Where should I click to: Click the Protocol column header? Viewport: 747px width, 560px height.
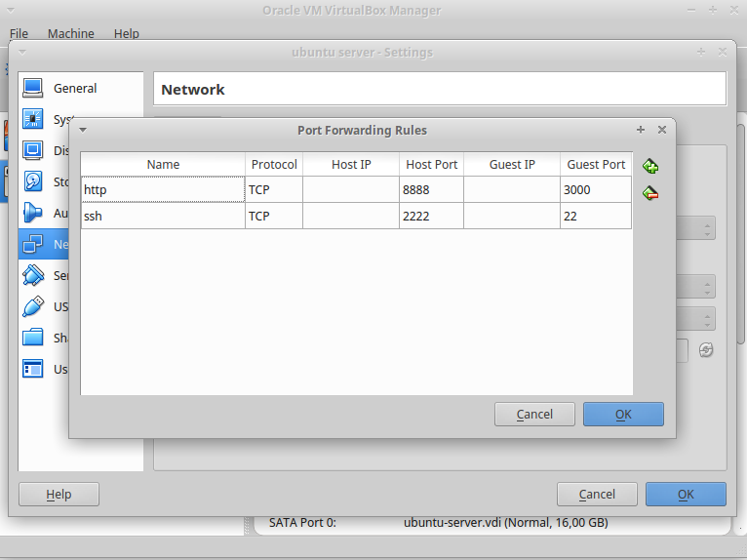(274, 165)
